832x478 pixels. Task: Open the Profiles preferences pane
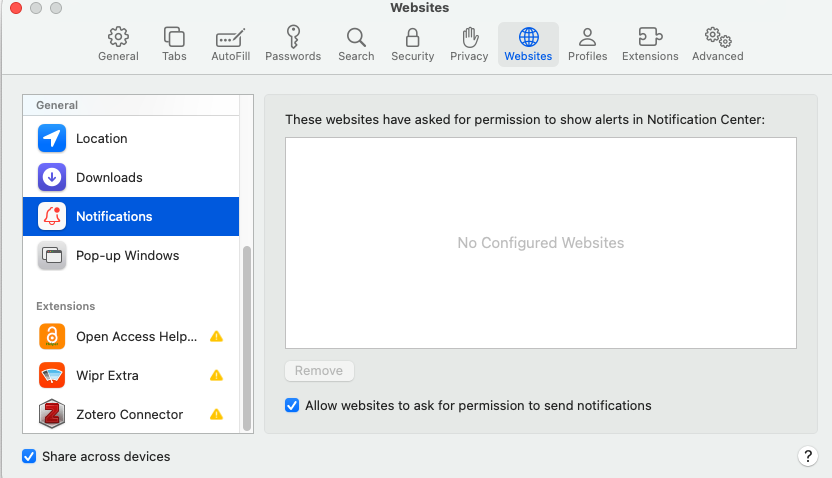pyautogui.click(x=587, y=44)
